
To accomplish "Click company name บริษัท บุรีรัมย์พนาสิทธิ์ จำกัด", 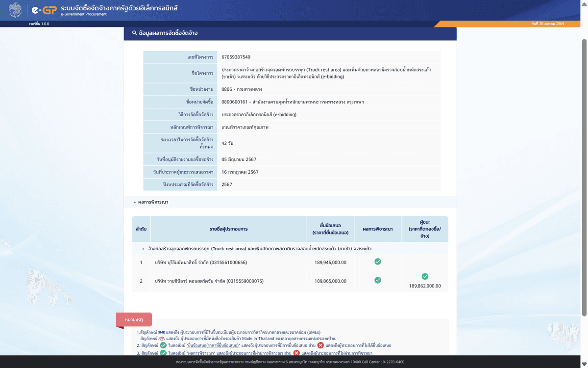I will click(201, 263).
